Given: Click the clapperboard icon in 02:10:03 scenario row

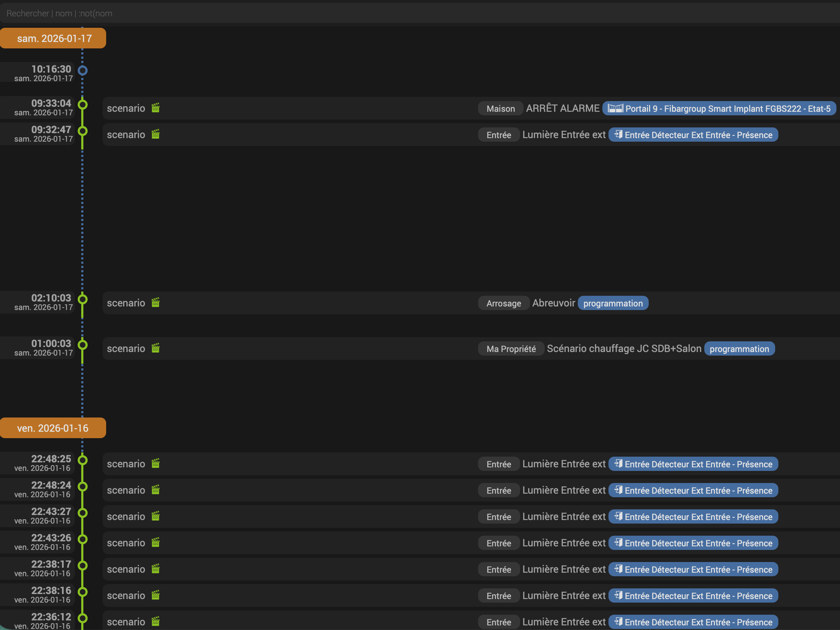Looking at the screenshot, I should pos(155,303).
